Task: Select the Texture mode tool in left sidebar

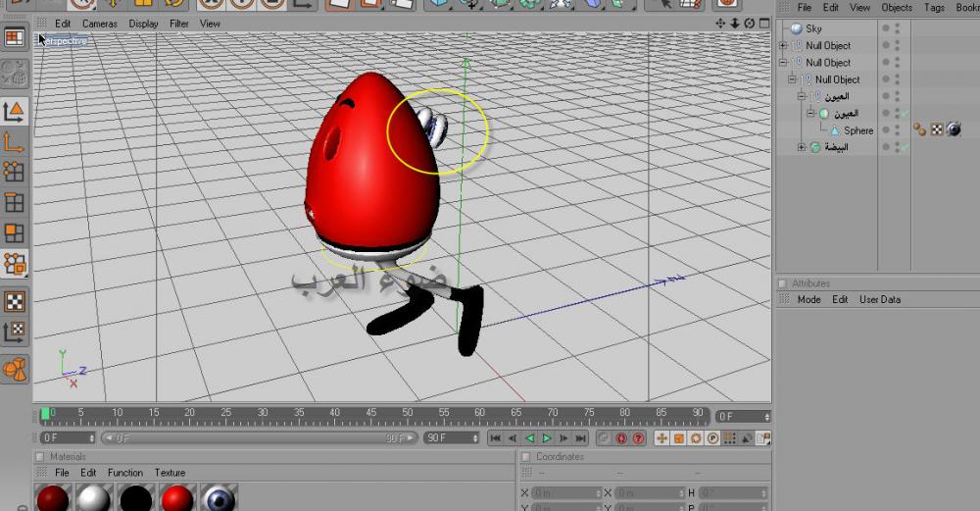Action: [x=15, y=301]
